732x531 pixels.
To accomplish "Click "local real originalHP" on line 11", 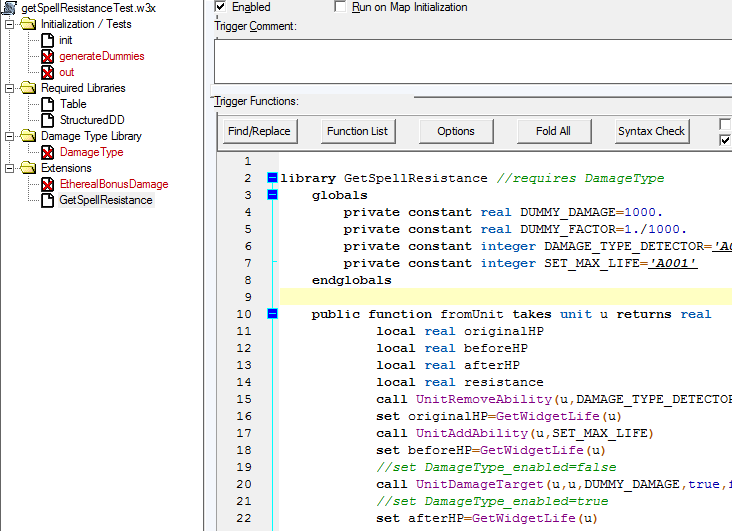I will coord(460,331).
